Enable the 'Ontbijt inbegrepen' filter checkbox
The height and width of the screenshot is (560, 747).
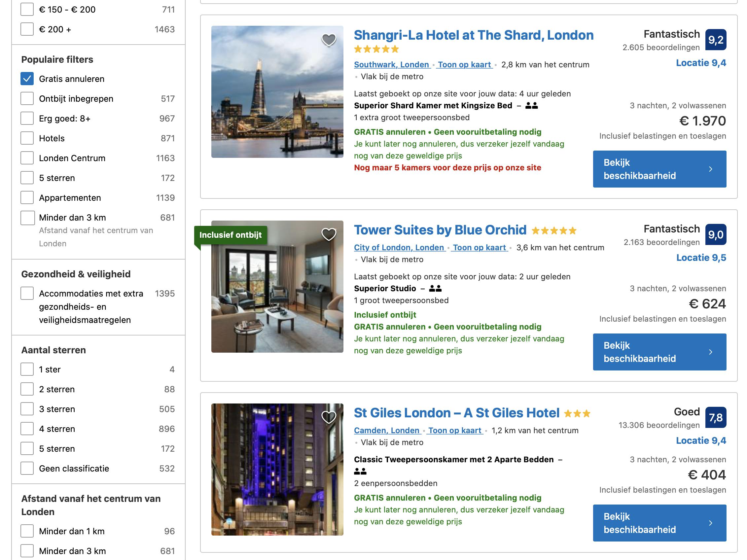pyautogui.click(x=27, y=99)
